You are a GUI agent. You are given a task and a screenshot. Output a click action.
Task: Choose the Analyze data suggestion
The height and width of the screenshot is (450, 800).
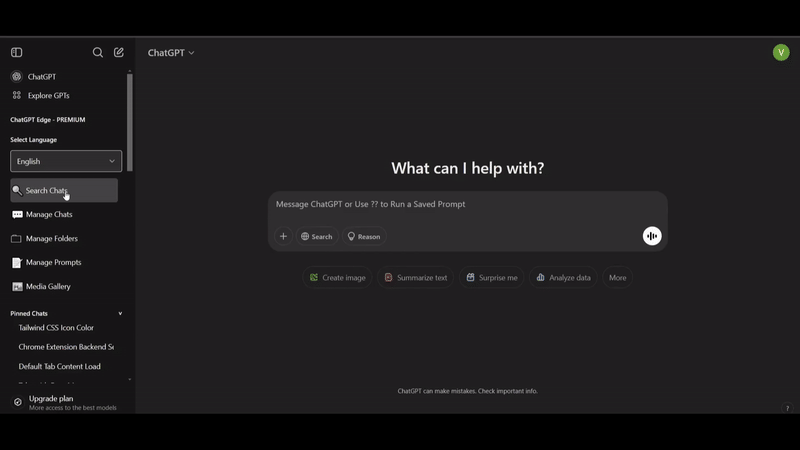click(x=563, y=278)
